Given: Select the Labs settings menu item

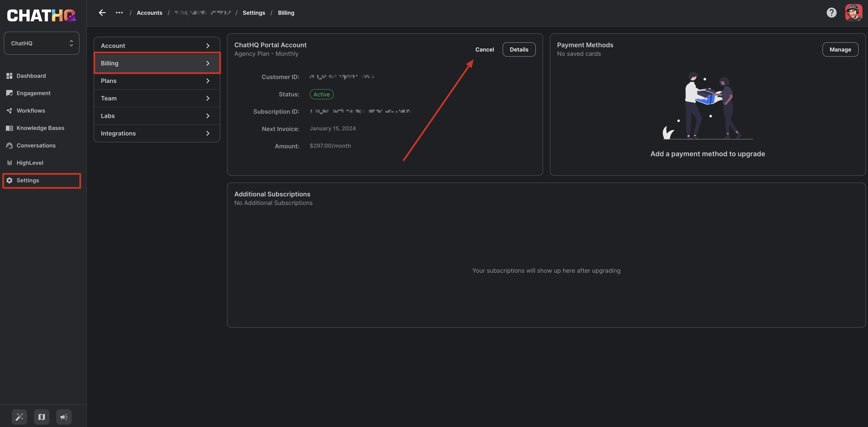Looking at the screenshot, I should 157,116.
